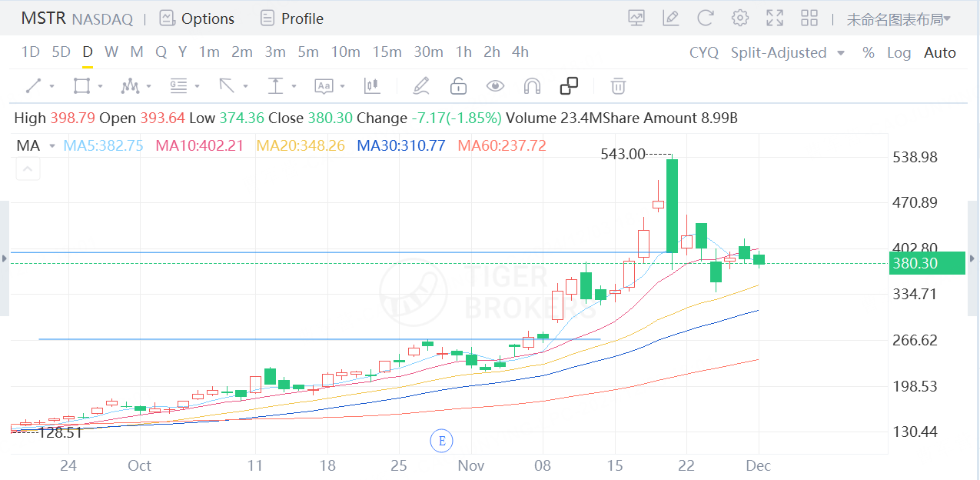The height and width of the screenshot is (480, 980).
Task: Open the Options chain view
Action: click(197, 18)
